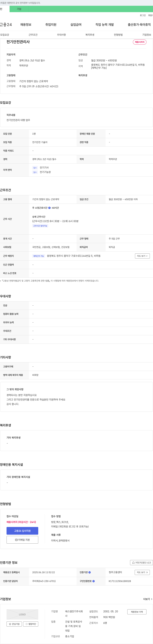Toggle 열람차단 button

coord(31,624)
